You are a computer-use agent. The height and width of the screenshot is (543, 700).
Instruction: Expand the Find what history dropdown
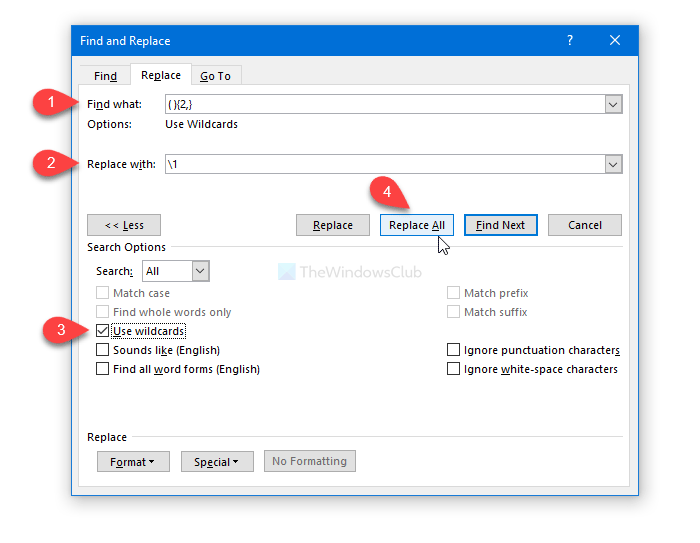pyautogui.click(x=613, y=104)
